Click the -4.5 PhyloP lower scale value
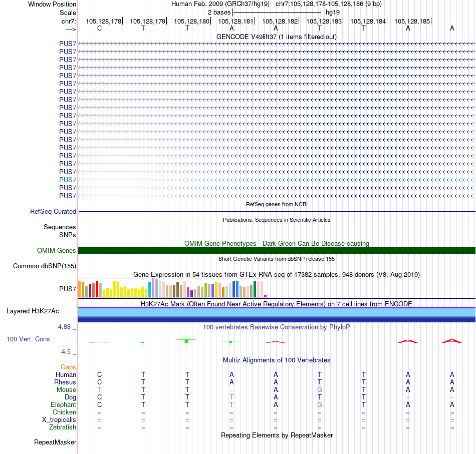Screen dimensions: 476x454 (65, 352)
